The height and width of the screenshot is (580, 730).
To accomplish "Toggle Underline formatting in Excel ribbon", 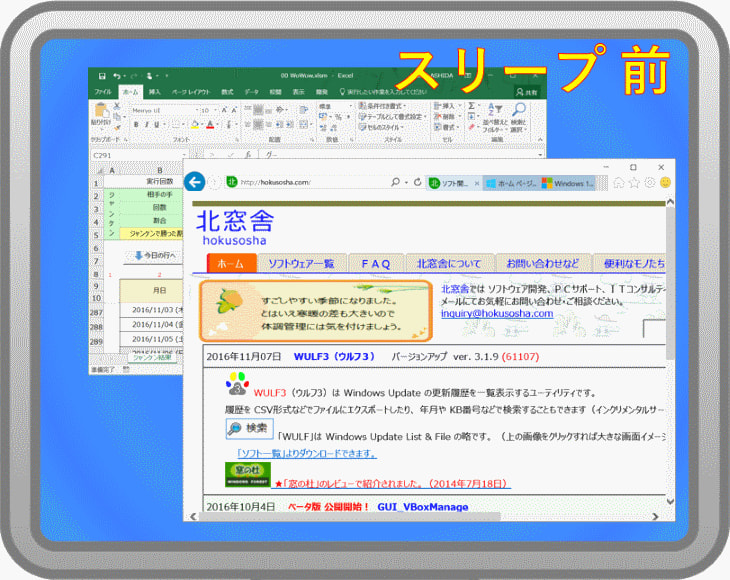I will coord(157,124).
